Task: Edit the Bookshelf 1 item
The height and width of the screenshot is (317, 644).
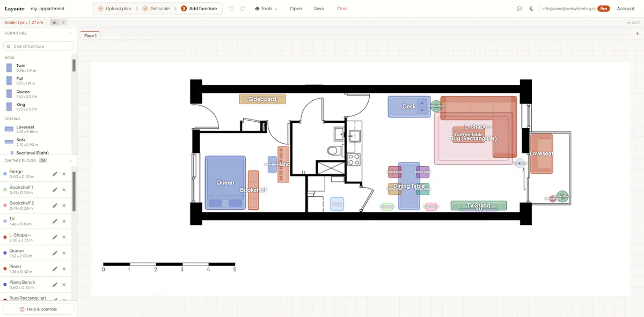Action: click(x=55, y=190)
